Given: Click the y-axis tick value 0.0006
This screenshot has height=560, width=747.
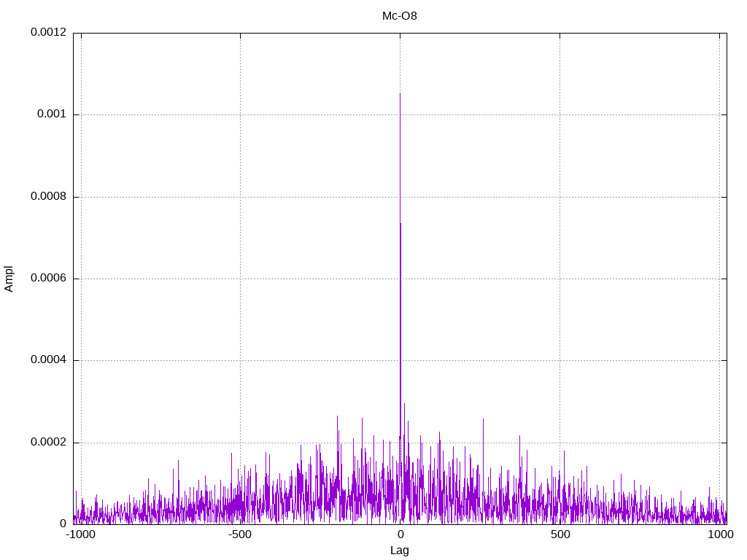Looking at the screenshot, I should pyautogui.click(x=49, y=278).
